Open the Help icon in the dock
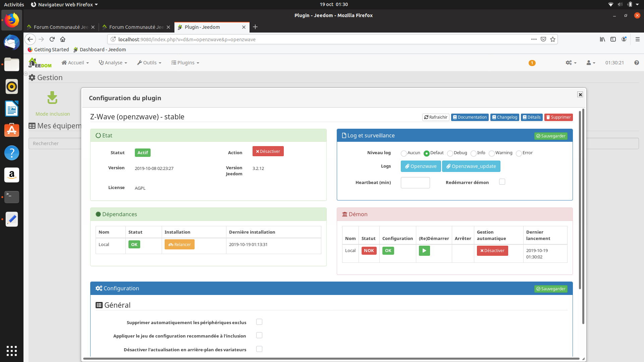 [12, 153]
